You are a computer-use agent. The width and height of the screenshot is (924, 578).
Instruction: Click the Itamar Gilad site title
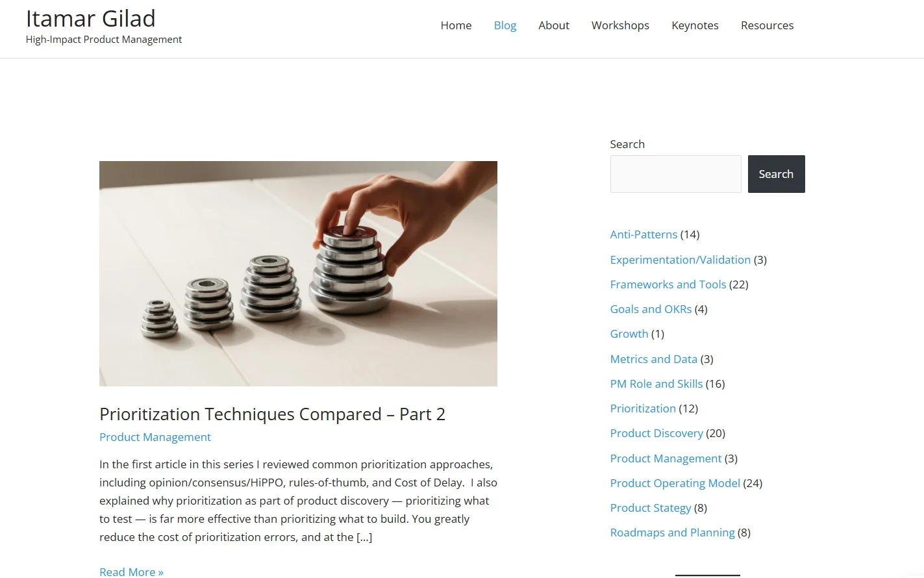click(x=91, y=19)
